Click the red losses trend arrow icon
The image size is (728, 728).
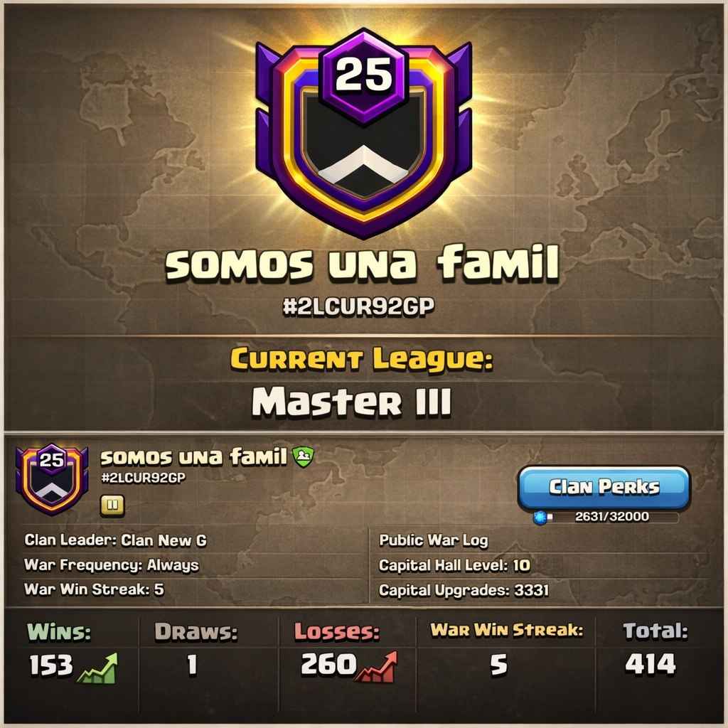[x=377, y=667]
